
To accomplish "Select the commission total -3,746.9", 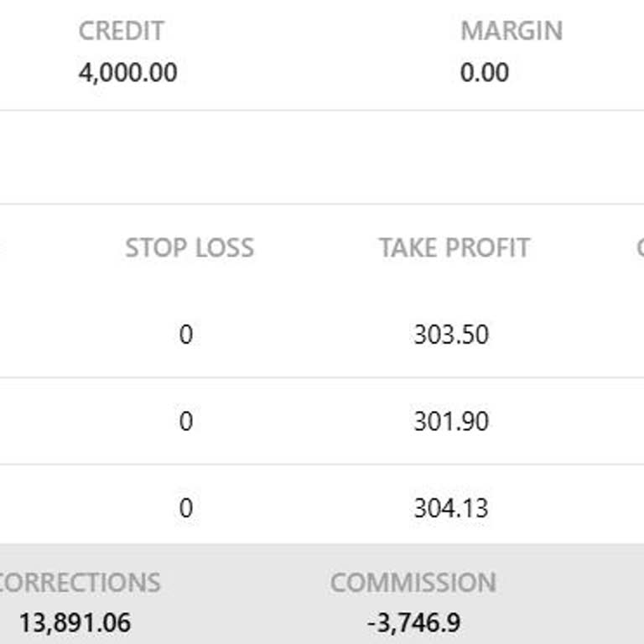I will click(x=413, y=623).
